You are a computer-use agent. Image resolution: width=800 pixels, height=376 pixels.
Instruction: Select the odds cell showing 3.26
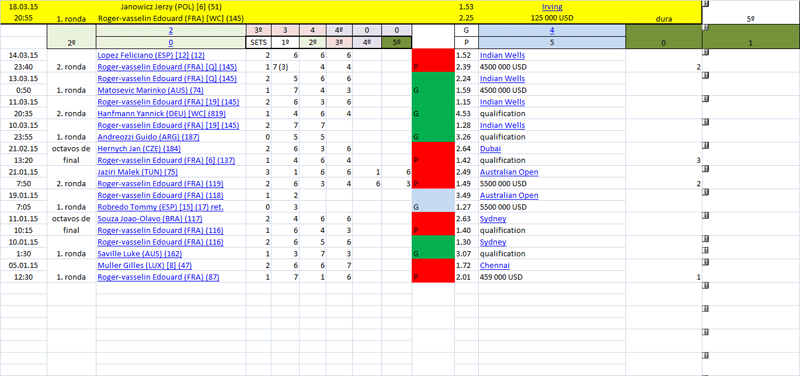tap(466, 137)
